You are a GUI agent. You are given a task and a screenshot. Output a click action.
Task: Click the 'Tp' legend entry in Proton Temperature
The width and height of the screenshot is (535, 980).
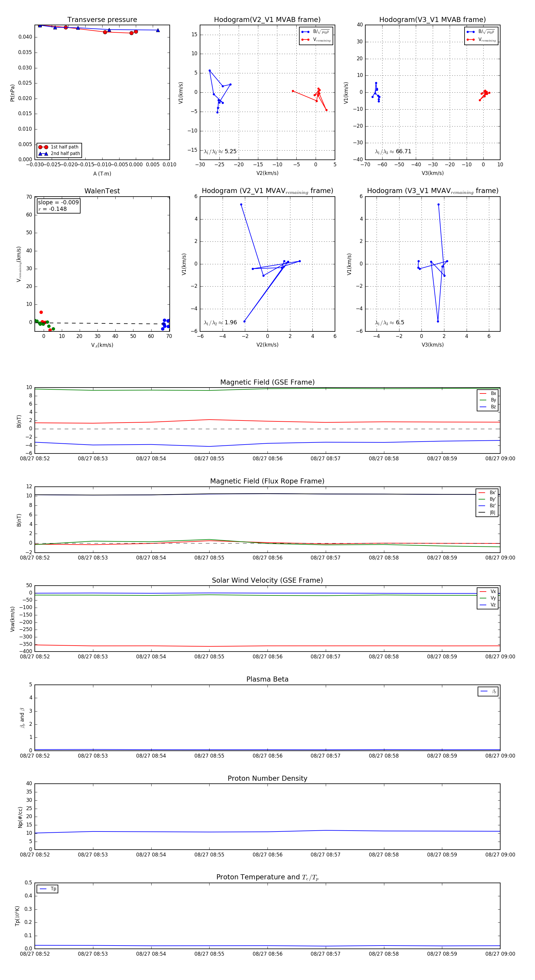point(53,889)
